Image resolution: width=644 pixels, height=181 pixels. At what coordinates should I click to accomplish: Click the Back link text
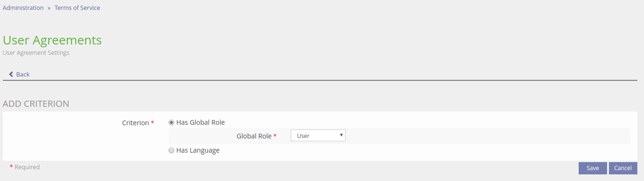click(23, 74)
